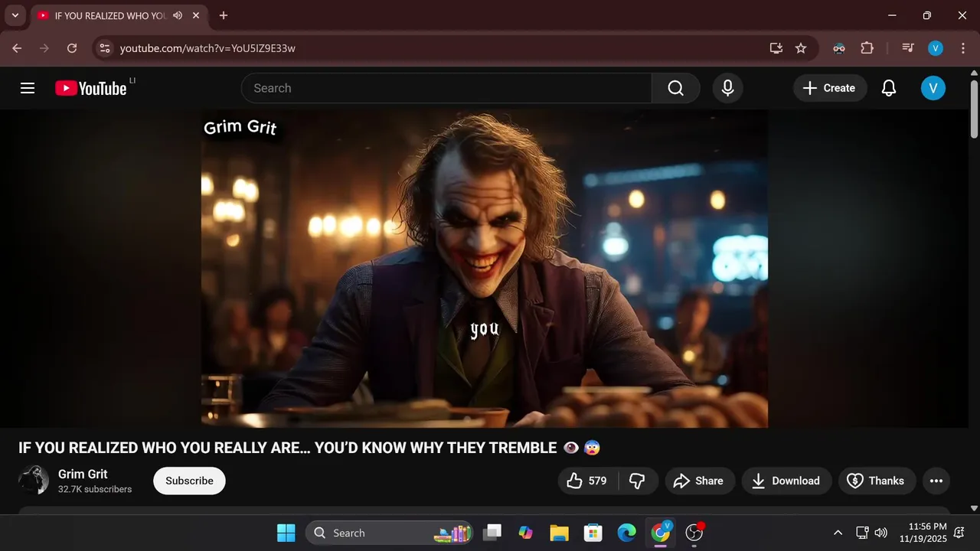Go to YouTube home via logo
980x551 pixels.
click(x=90, y=88)
